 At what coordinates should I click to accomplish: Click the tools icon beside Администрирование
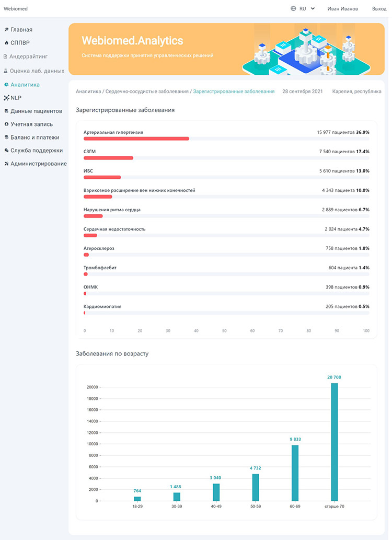pos(6,164)
